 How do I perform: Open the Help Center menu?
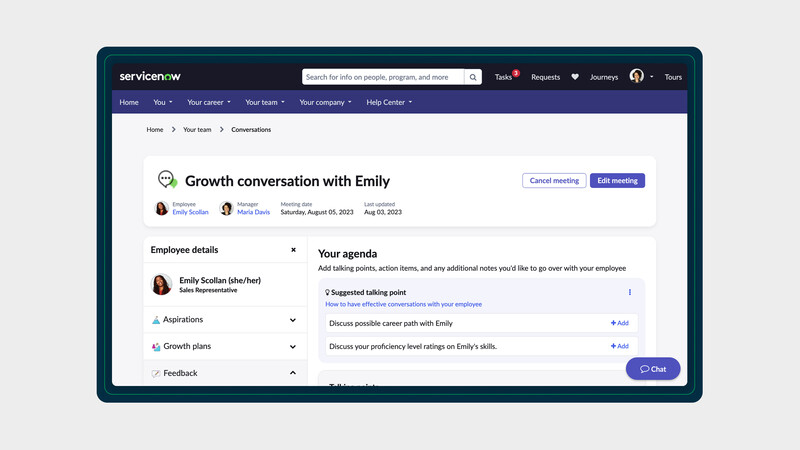click(x=389, y=102)
